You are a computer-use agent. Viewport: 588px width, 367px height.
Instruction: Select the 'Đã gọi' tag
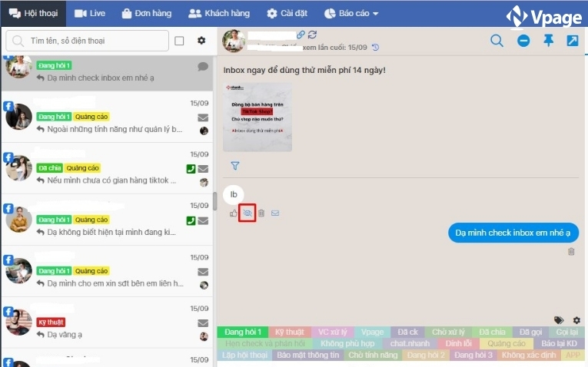(530, 332)
